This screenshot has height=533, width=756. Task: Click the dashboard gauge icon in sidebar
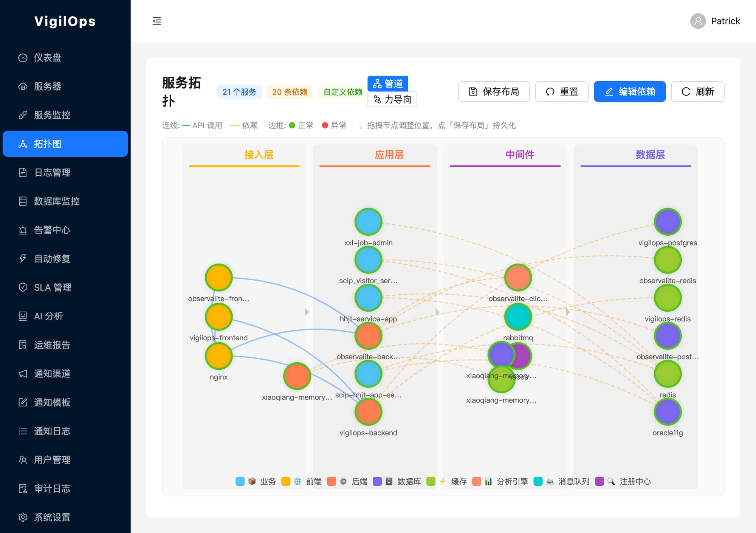pos(23,57)
